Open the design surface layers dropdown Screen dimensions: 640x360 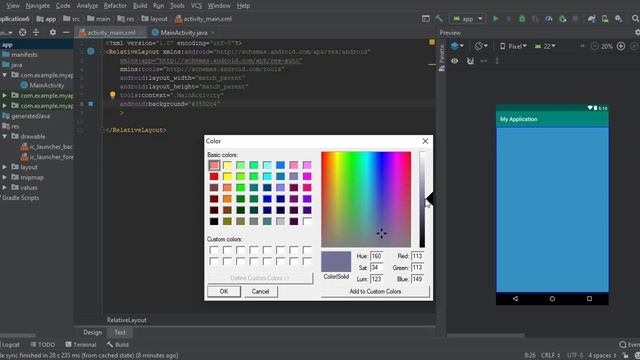click(457, 46)
